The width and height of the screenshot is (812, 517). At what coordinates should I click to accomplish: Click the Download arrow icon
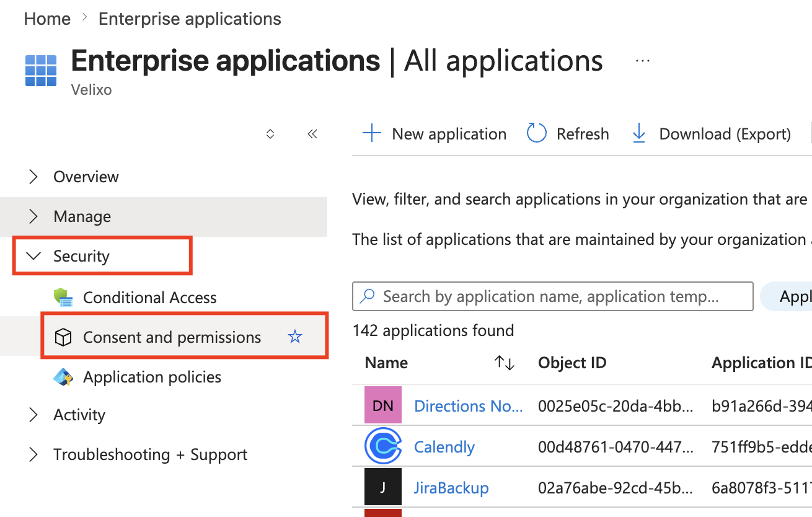(x=638, y=133)
